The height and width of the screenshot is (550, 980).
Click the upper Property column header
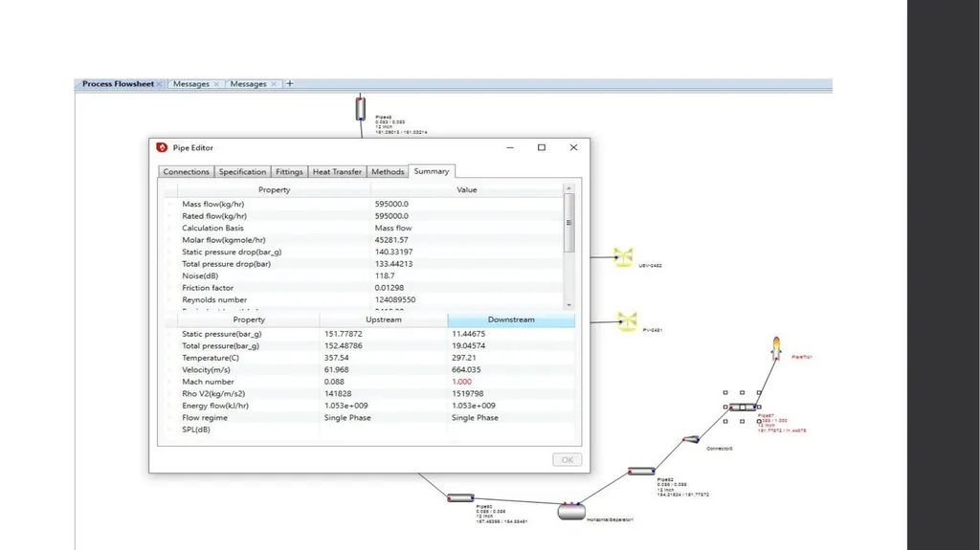coord(274,189)
